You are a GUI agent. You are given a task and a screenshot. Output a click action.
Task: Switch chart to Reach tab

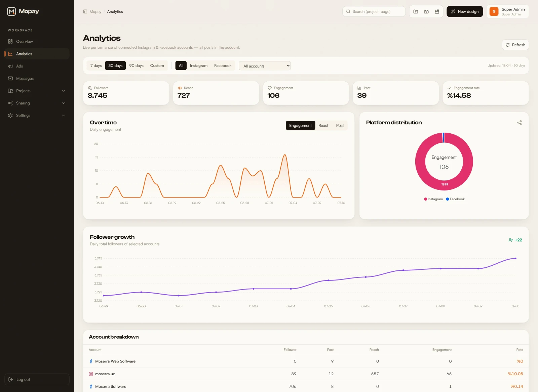[324, 126]
